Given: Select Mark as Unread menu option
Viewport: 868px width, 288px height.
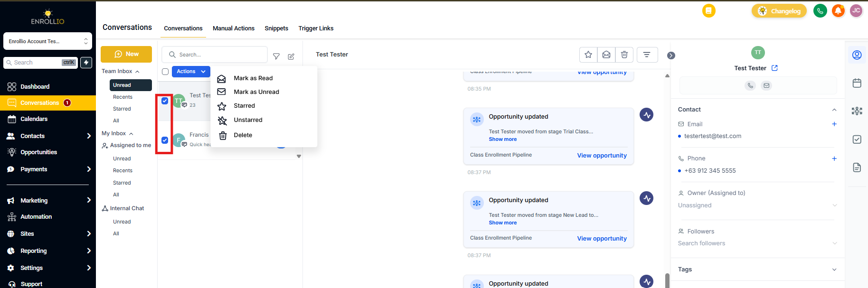Looking at the screenshot, I should pyautogui.click(x=256, y=92).
